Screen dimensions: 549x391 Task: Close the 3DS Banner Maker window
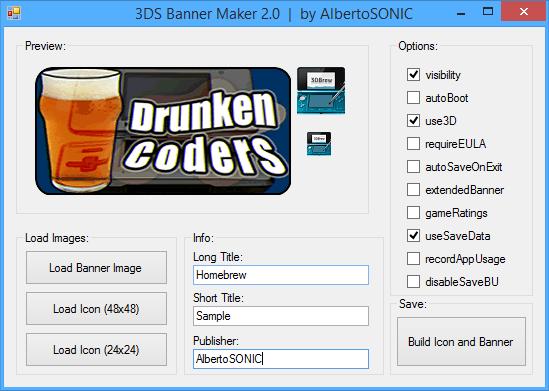pyautogui.click(x=524, y=12)
